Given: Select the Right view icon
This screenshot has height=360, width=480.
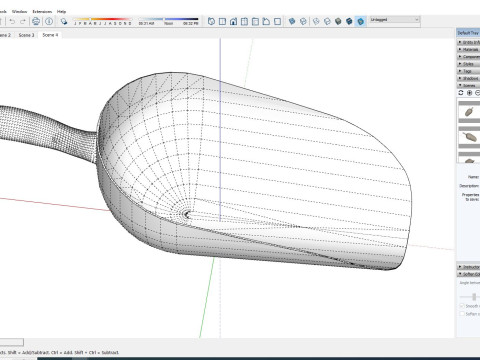Looking at the screenshot, I should [244, 22].
